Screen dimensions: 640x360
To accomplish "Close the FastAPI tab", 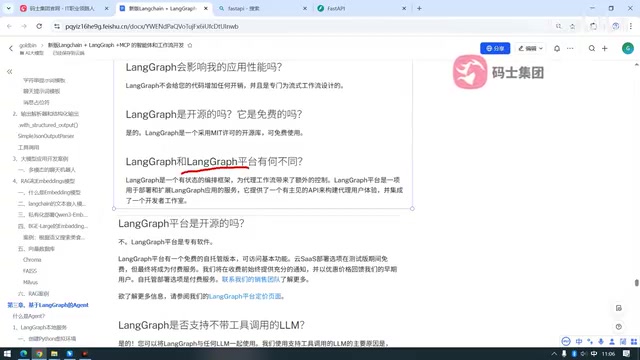I will coord(404,8).
